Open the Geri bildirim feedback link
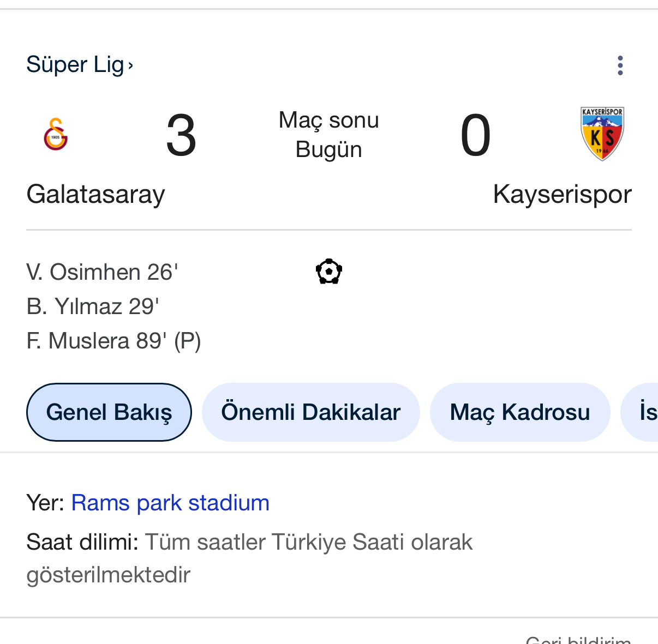Viewport: 658px width, 644px height. click(x=579, y=639)
